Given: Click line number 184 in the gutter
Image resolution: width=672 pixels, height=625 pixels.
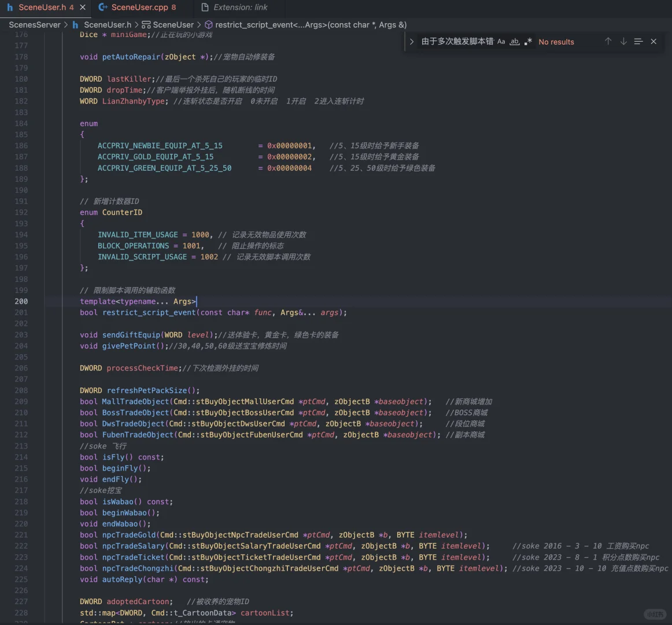Looking at the screenshot, I should coord(21,123).
